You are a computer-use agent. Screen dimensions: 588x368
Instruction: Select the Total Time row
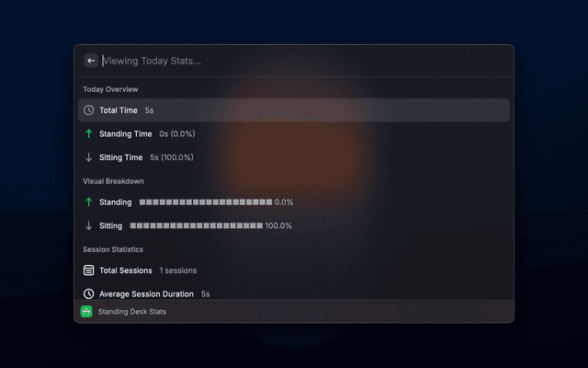294,110
